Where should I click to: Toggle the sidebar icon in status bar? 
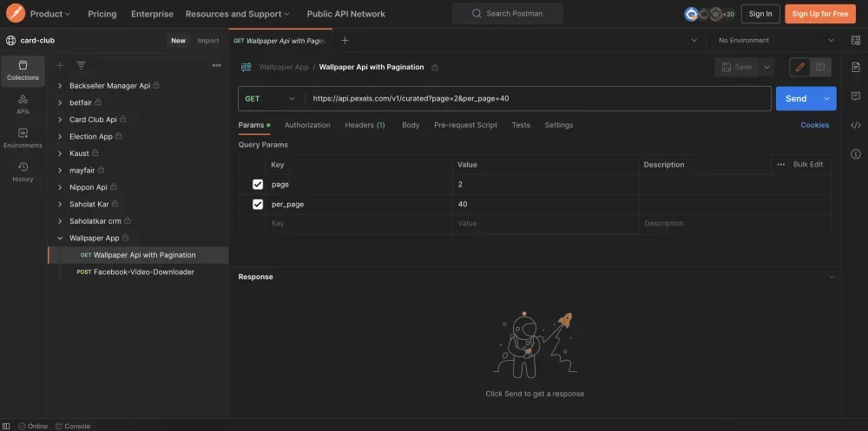pos(7,426)
